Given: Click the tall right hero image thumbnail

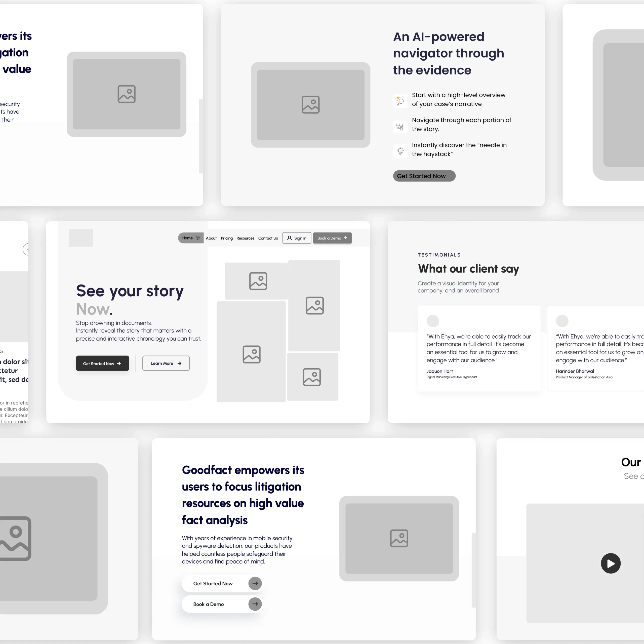Looking at the screenshot, I should click(x=314, y=305).
